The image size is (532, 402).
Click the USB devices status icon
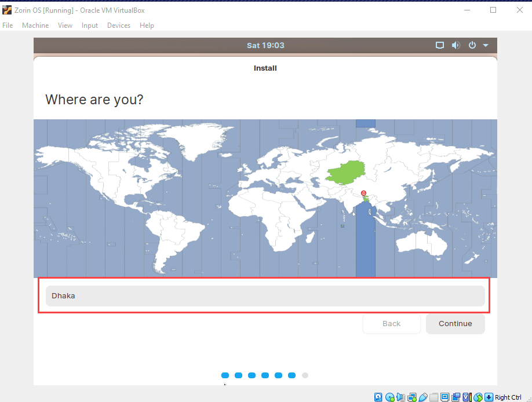(x=423, y=397)
